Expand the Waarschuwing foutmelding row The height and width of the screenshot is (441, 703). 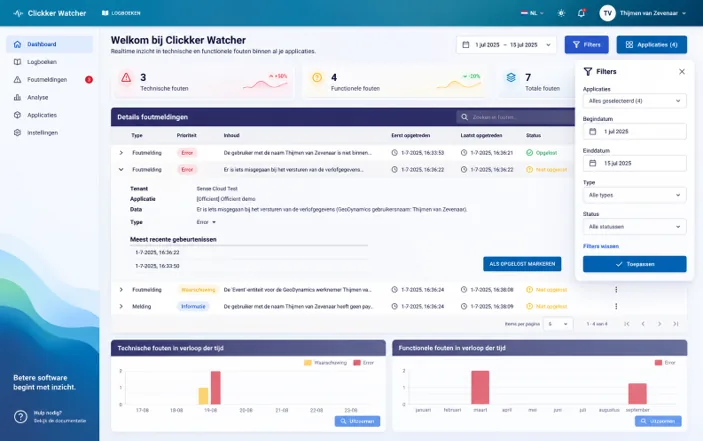(121, 290)
